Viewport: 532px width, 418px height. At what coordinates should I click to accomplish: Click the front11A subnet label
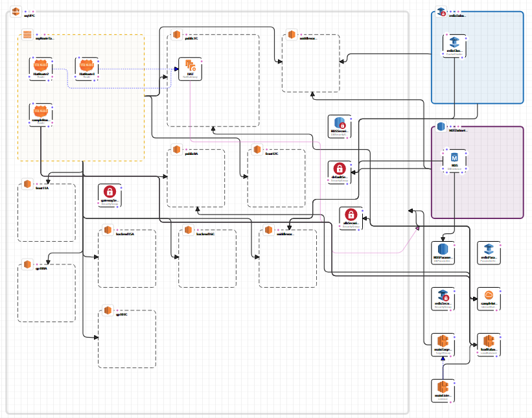coord(42,188)
